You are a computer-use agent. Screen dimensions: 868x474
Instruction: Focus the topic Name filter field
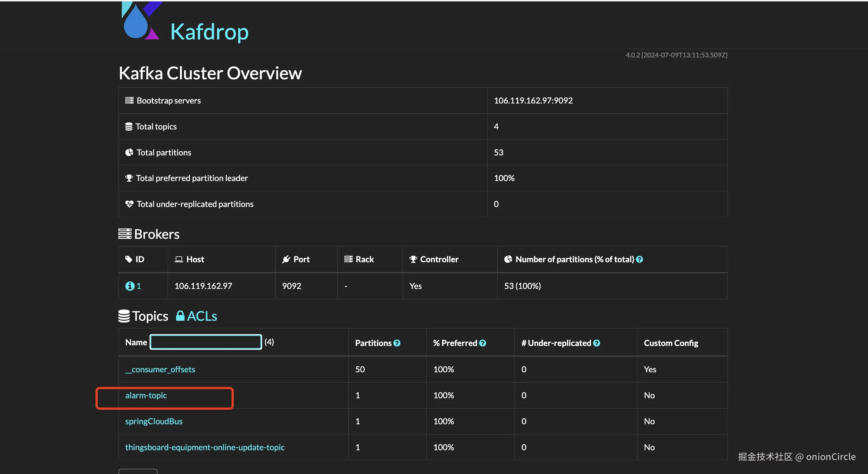pos(206,342)
